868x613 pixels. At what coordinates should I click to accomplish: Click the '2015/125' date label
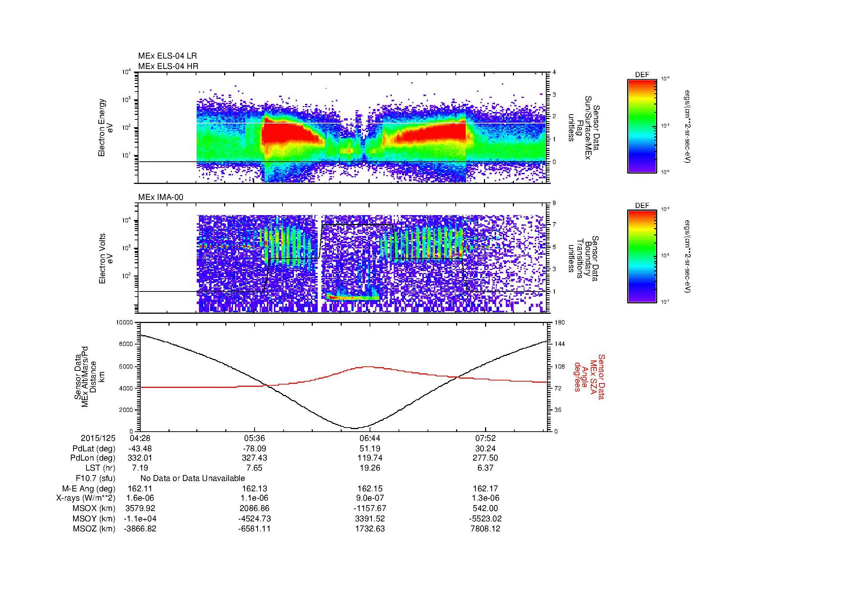(98, 438)
